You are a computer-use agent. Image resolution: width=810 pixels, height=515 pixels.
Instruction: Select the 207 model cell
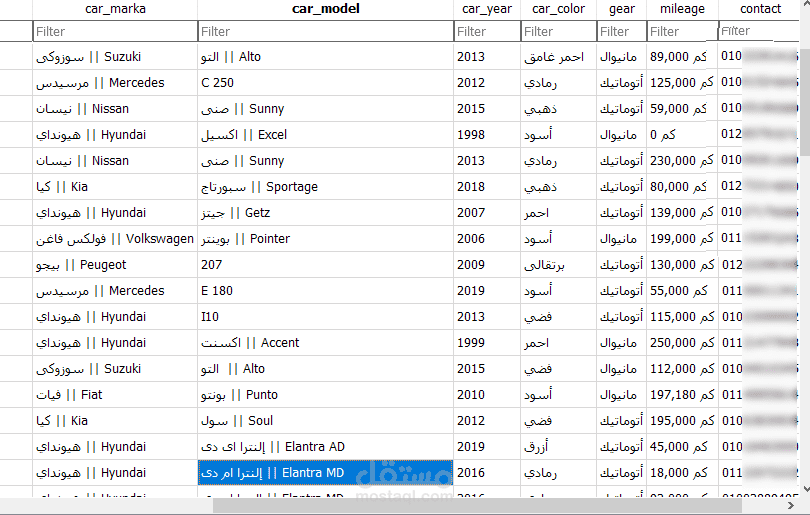pos(325,265)
